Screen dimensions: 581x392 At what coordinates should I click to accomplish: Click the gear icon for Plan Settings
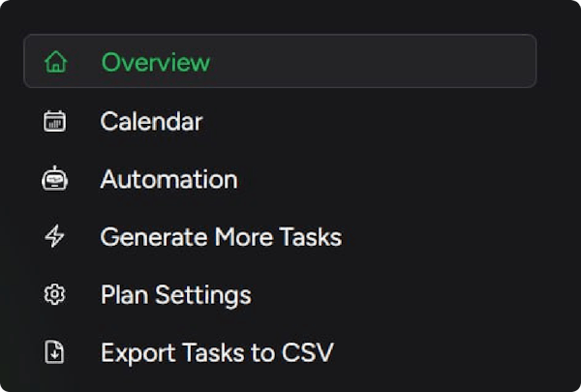[55, 295]
